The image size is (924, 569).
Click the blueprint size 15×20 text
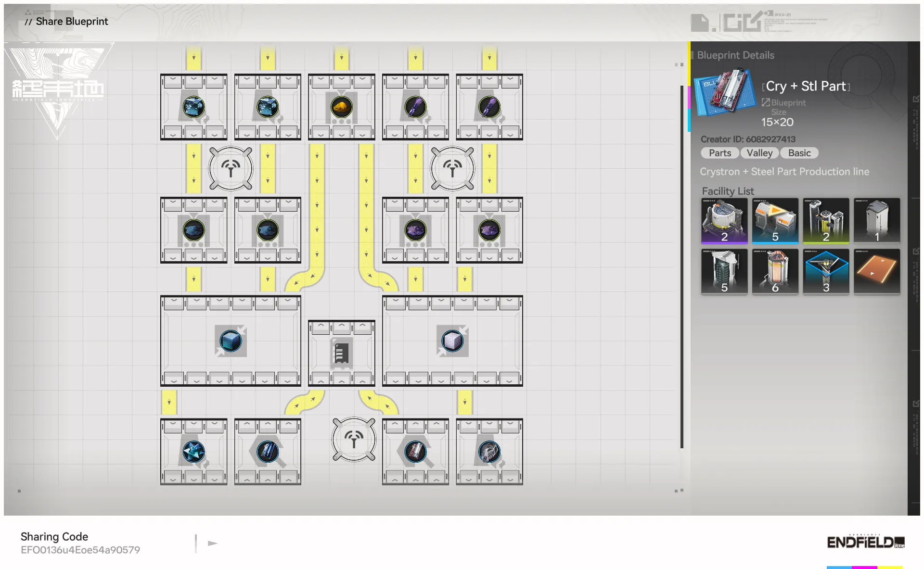[x=777, y=122]
